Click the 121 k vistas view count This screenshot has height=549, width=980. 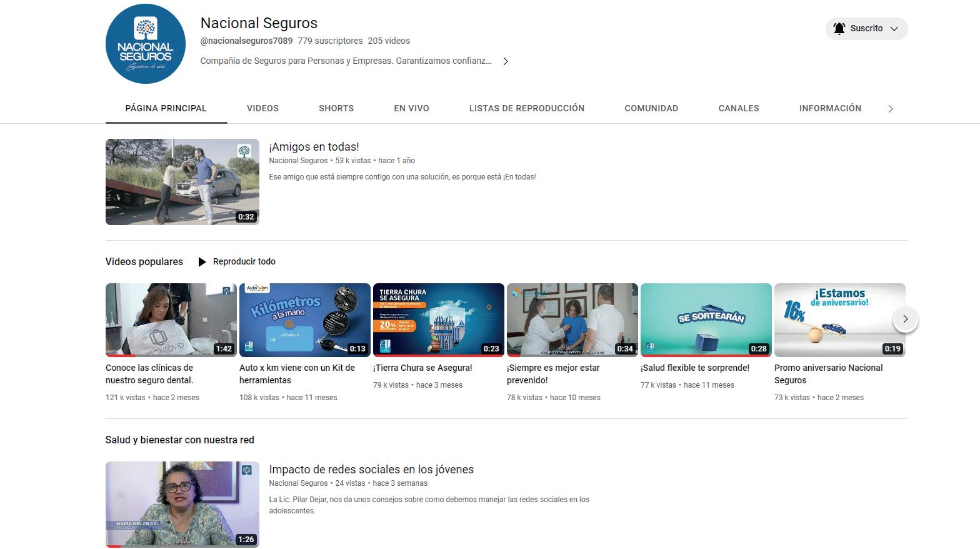click(x=126, y=398)
